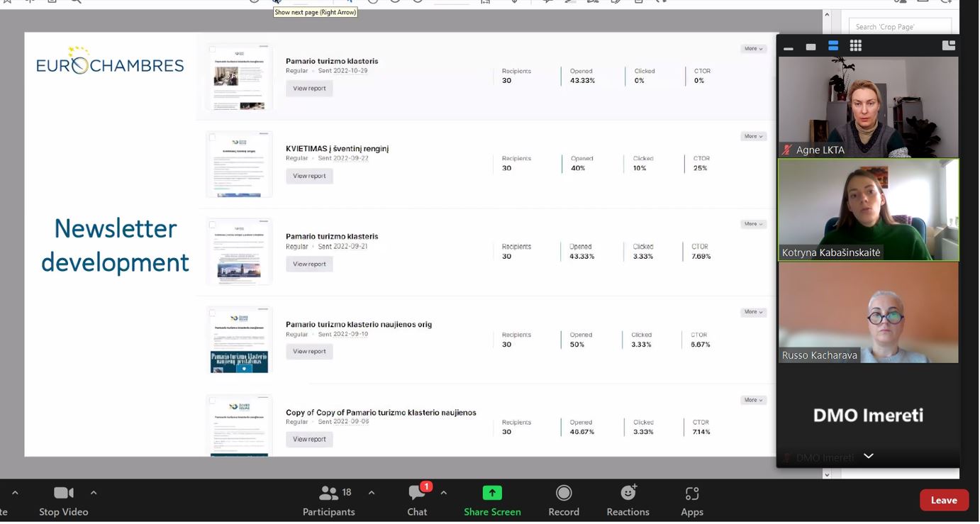980x524 pixels.
Task: Click 'Sent 2022-09-10' date text
Action: (343, 334)
